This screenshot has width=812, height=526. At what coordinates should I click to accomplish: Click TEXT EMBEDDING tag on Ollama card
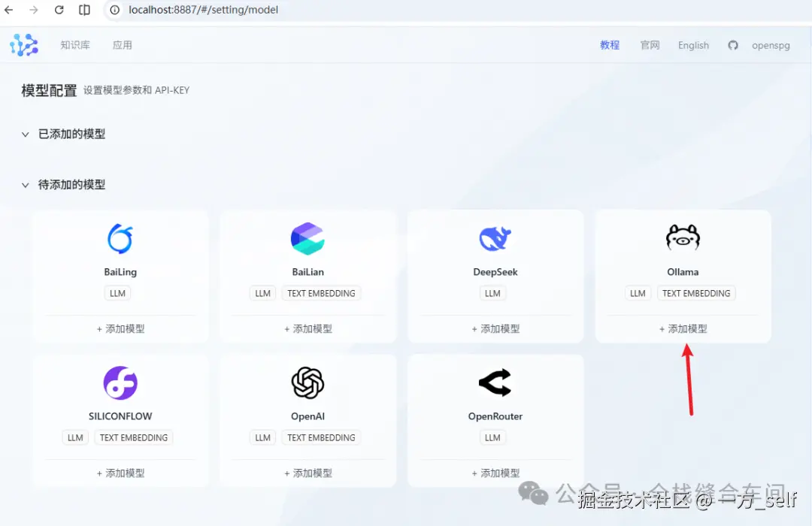(696, 294)
